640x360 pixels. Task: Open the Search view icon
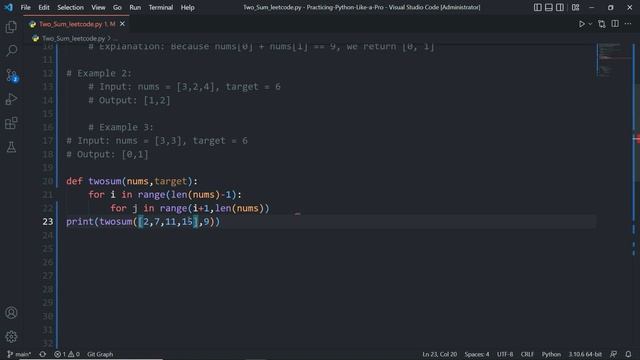(x=11, y=51)
